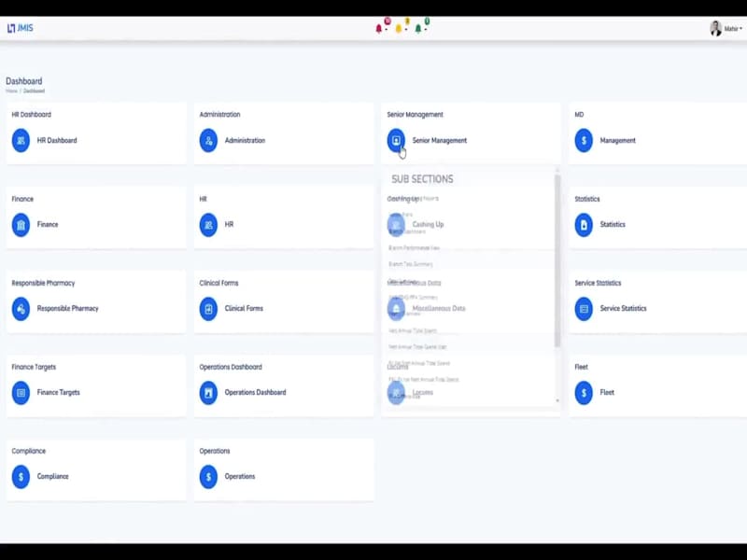The image size is (747, 560).
Task: Click the Responsible Pharmacy round icon
Action: tap(21, 309)
